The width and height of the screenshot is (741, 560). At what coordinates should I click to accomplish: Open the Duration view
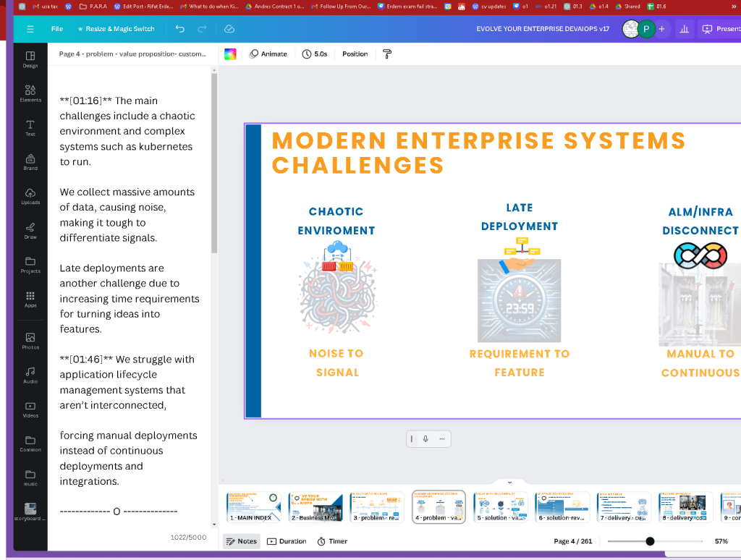coord(287,541)
